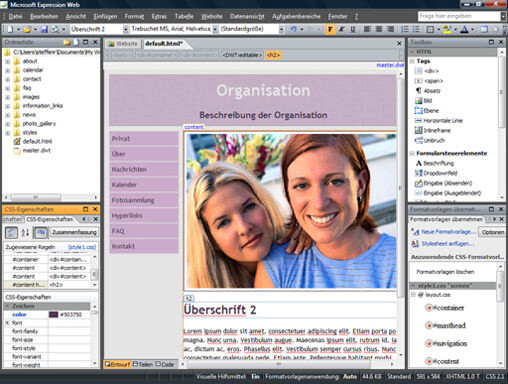Click the Überschrift 2 heading text

[220, 310]
